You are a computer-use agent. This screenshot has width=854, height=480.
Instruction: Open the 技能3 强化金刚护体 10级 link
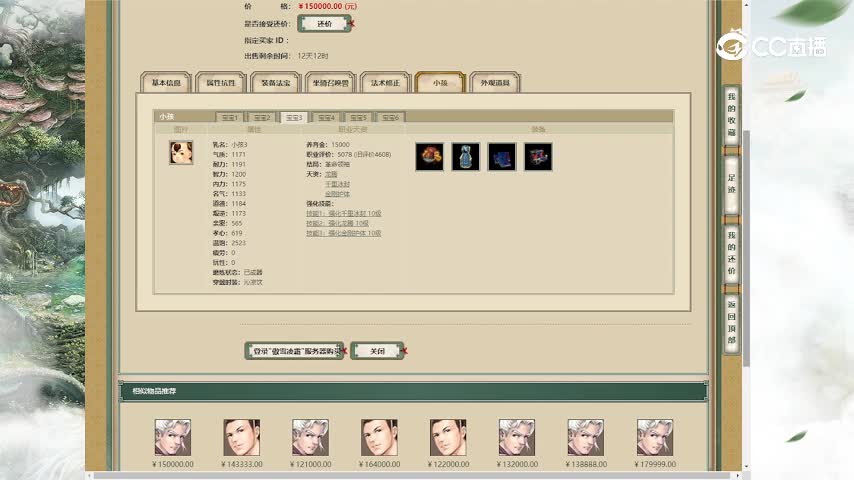(x=344, y=233)
